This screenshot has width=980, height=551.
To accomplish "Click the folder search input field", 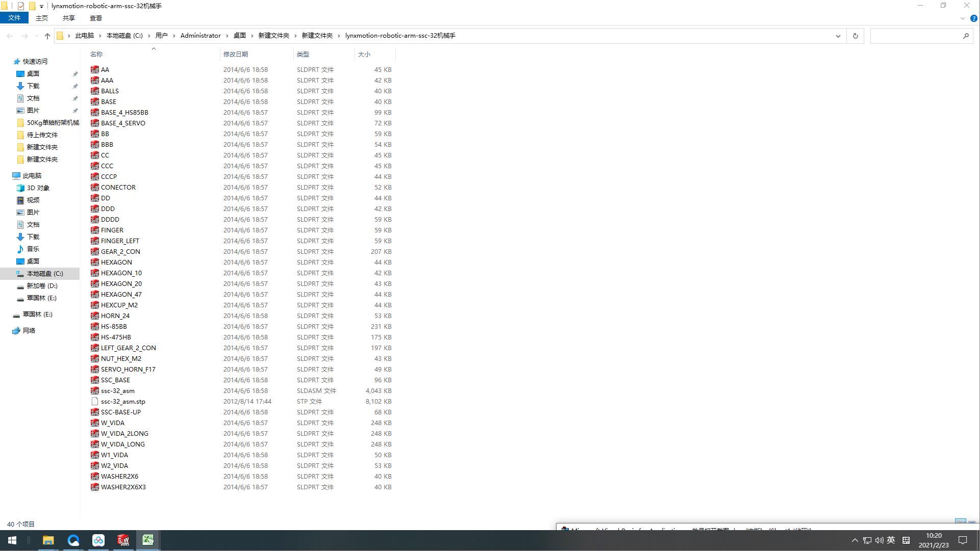I will (916, 36).
